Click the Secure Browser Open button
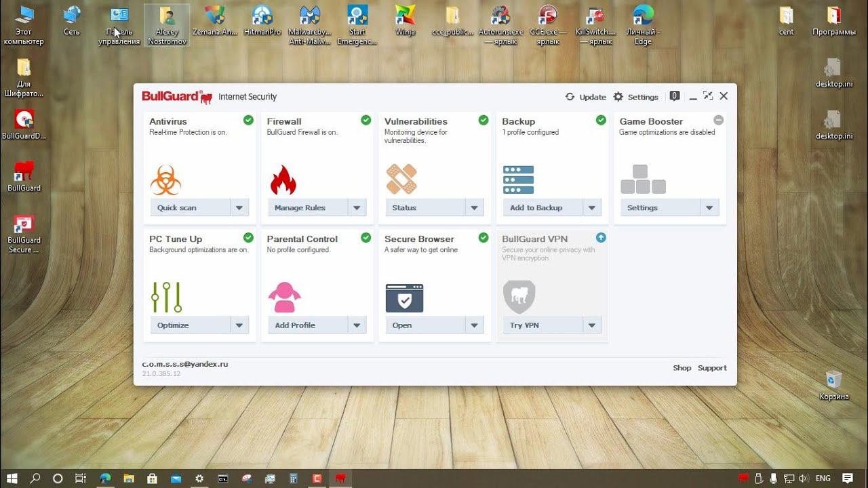868x488 pixels. pyautogui.click(x=425, y=325)
